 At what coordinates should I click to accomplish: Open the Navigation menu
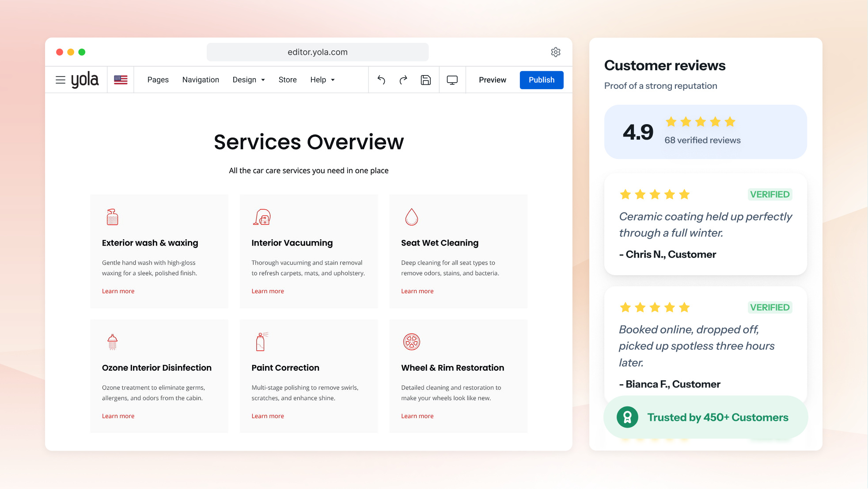pyautogui.click(x=201, y=80)
